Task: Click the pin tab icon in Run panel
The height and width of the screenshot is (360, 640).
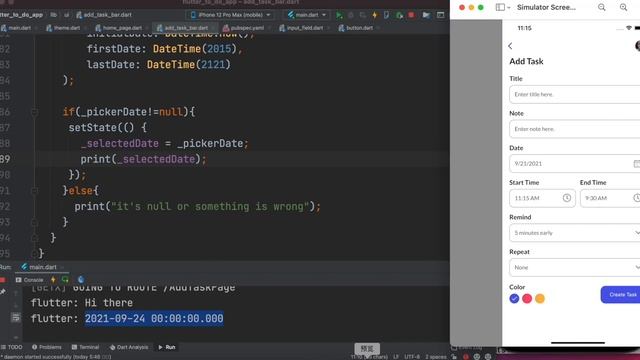Action: pyautogui.click(x=3, y=292)
